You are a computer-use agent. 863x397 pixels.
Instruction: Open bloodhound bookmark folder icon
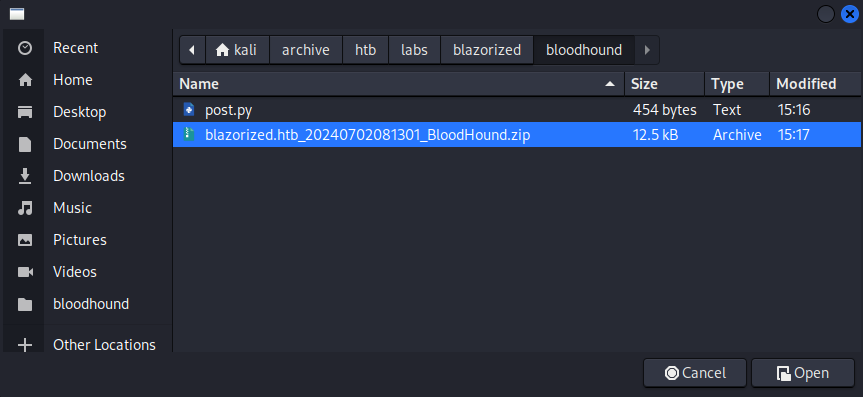(25, 304)
